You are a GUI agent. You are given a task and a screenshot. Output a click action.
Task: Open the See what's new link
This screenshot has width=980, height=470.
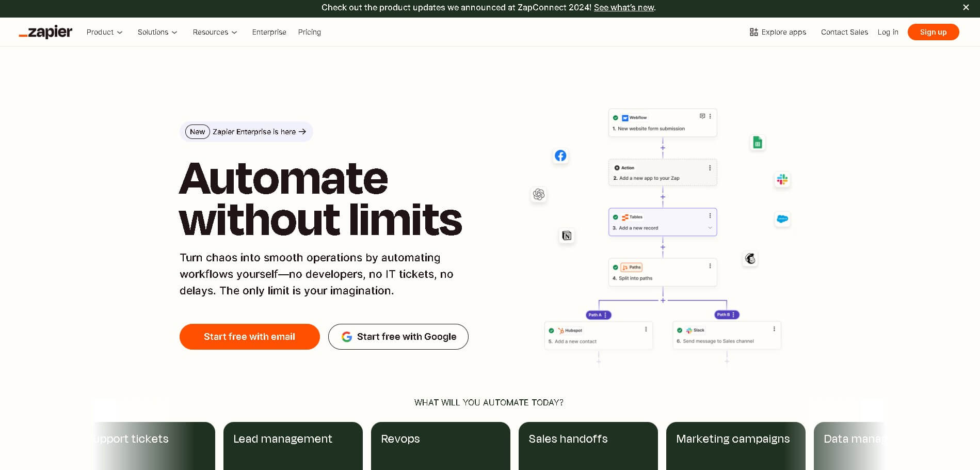point(624,7)
